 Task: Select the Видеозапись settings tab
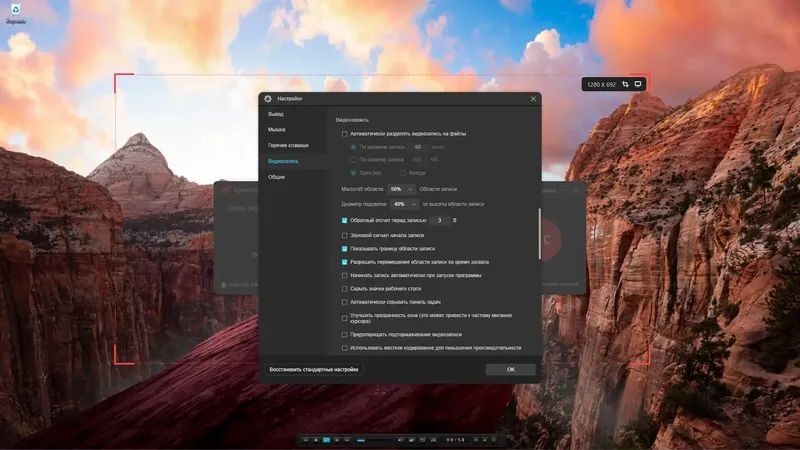tap(292, 161)
